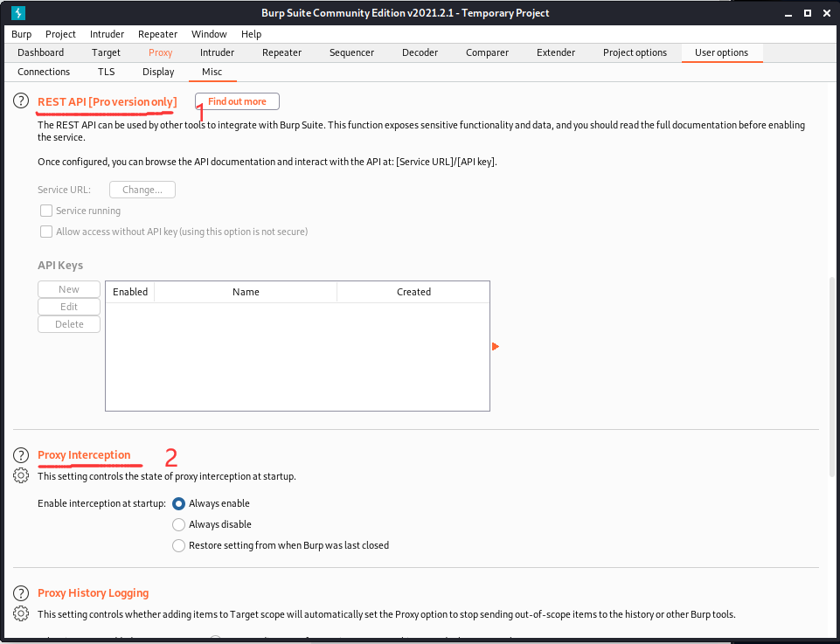Image resolution: width=840 pixels, height=644 pixels.
Task: Click the REST API [Pro version only] heading
Action: 108,101
